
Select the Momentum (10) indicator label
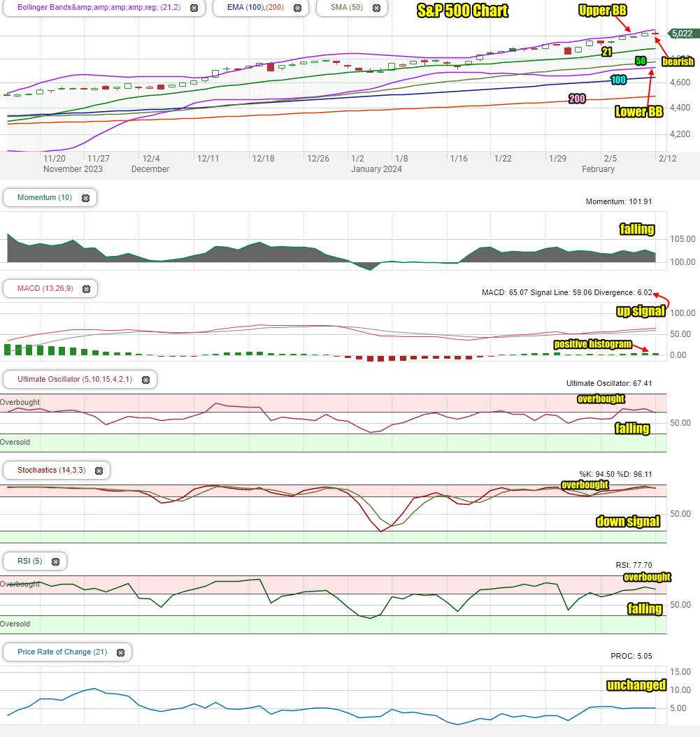pos(45,197)
